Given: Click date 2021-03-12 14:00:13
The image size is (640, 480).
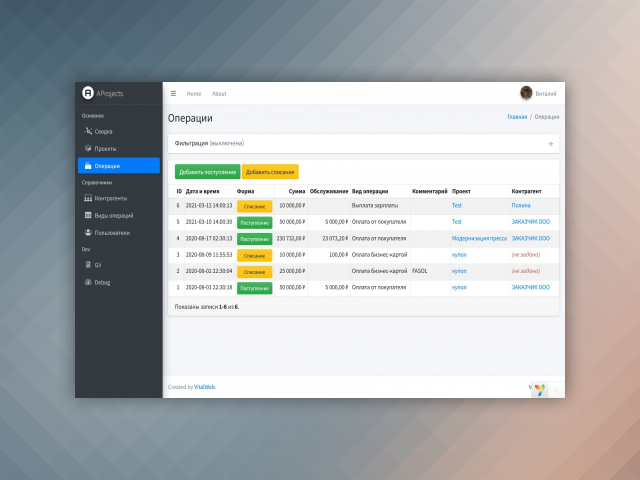Looking at the screenshot, I should pos(209,205).
